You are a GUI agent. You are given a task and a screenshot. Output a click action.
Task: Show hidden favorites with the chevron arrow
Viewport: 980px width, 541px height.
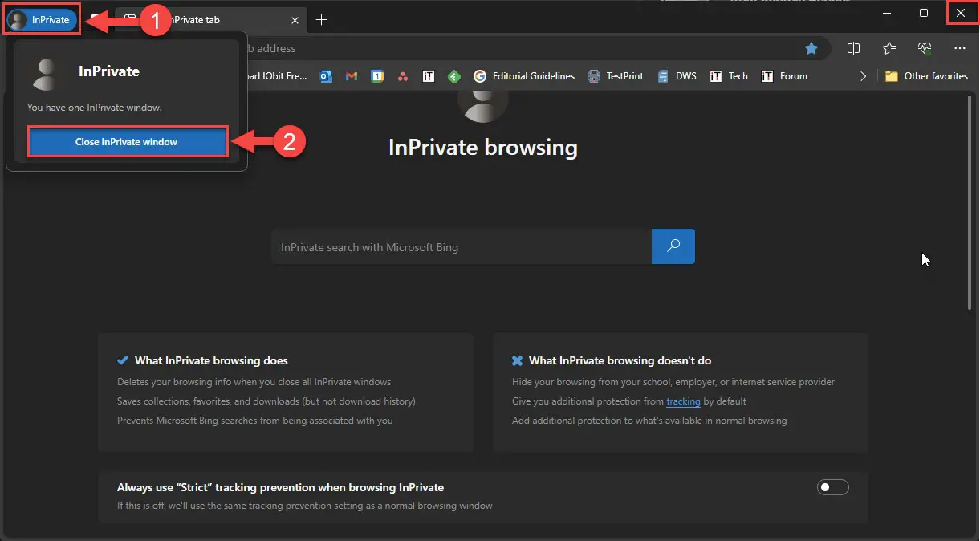pyautogui.click(x=863, y=75)
